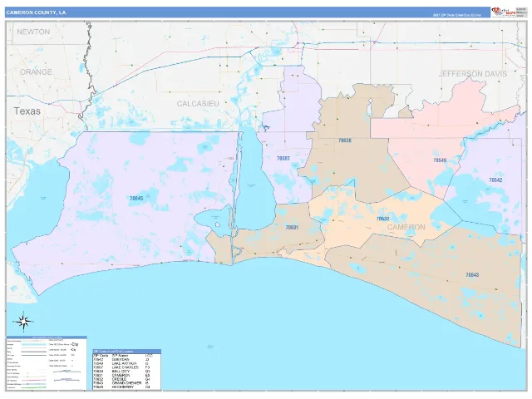Click the ORANGE county label

pyautogui.click(x=36, y=72)
